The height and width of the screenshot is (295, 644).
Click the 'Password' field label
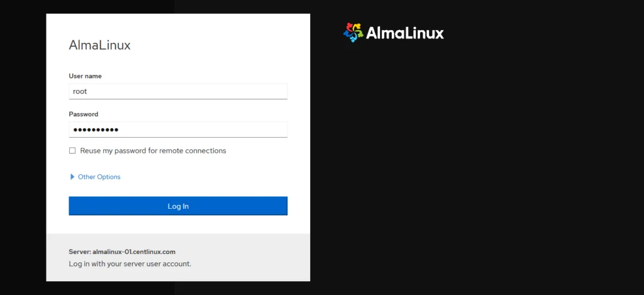(x=84, y=114)
